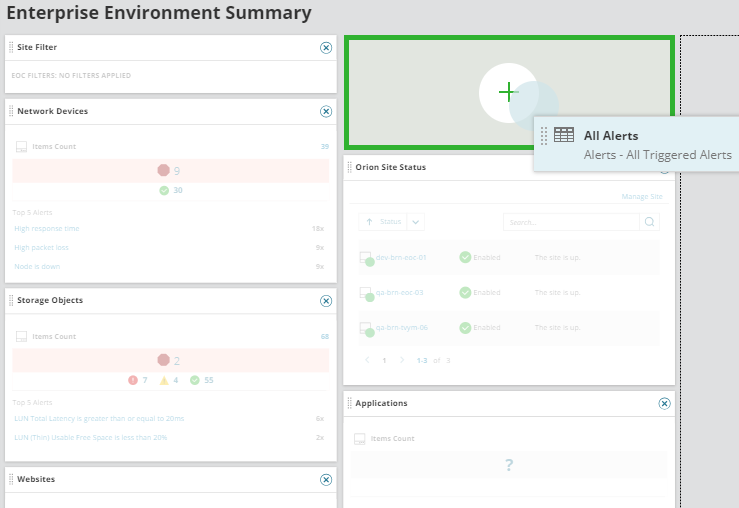Open the qa-brn-tvym-06 site link
The height and width of the screenshot is (508, 739).
point(402,327)
